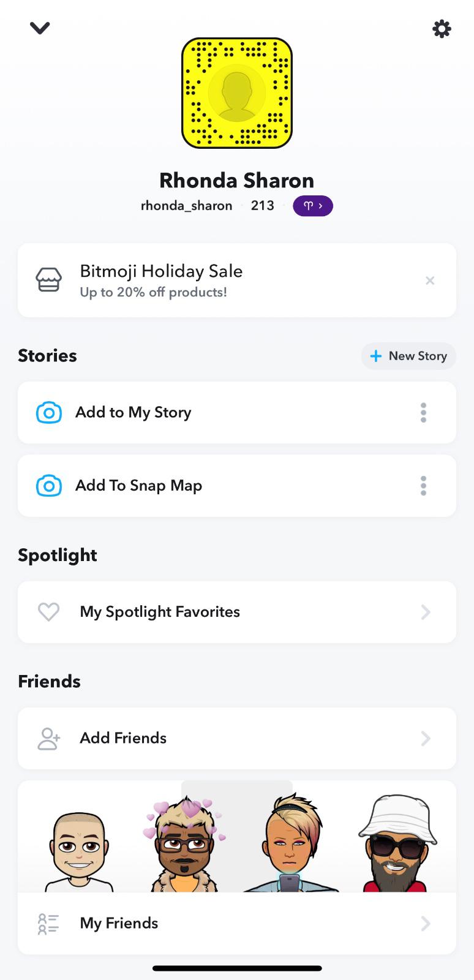
Task: Collapse profile with the down chevron
Action: [40, 28]
